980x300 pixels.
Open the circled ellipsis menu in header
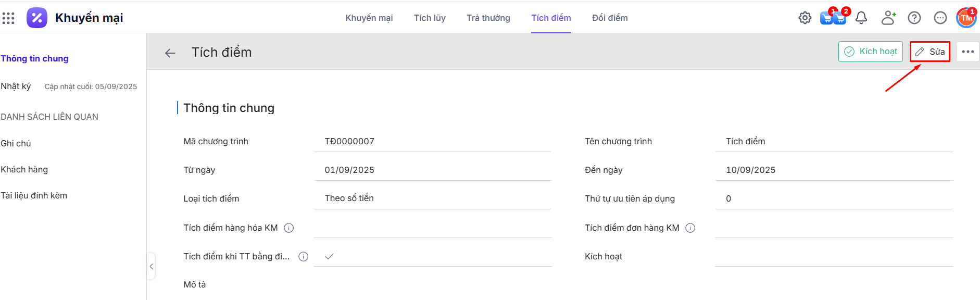940,18
